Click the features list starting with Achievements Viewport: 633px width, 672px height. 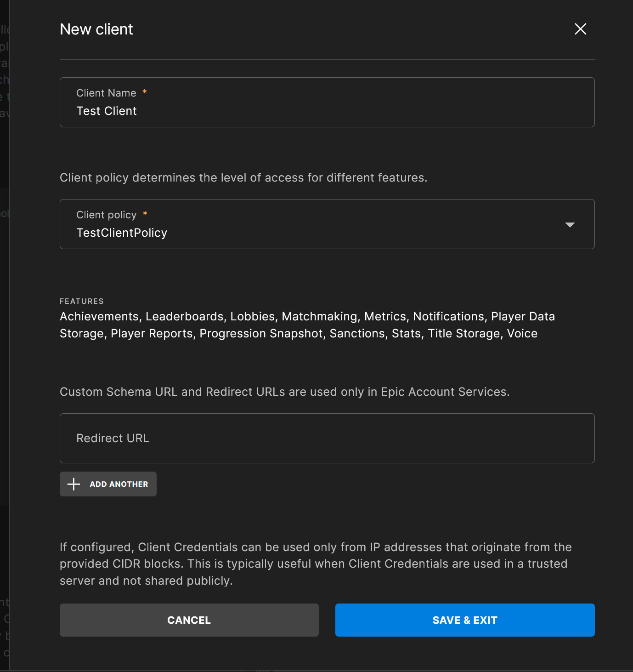coord(307,325)
